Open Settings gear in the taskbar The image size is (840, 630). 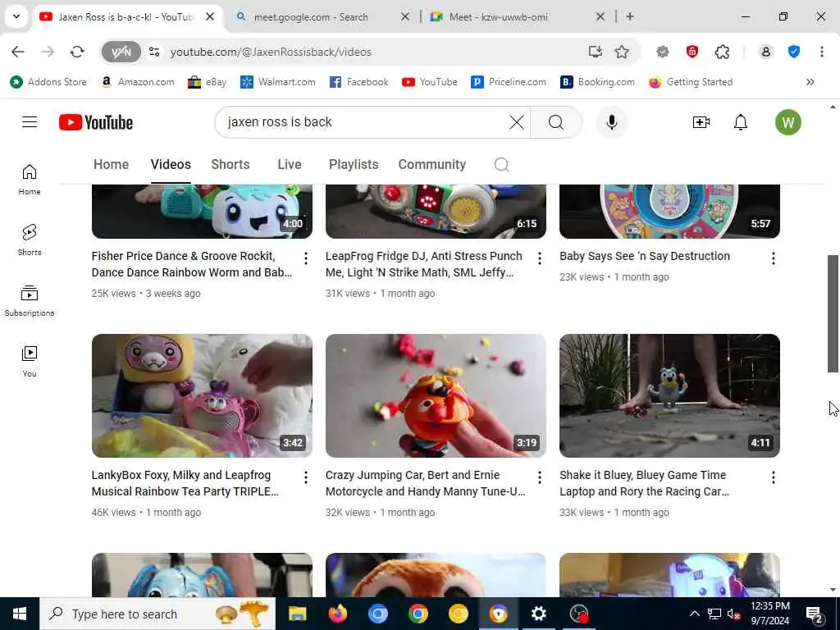pos(538,614)
